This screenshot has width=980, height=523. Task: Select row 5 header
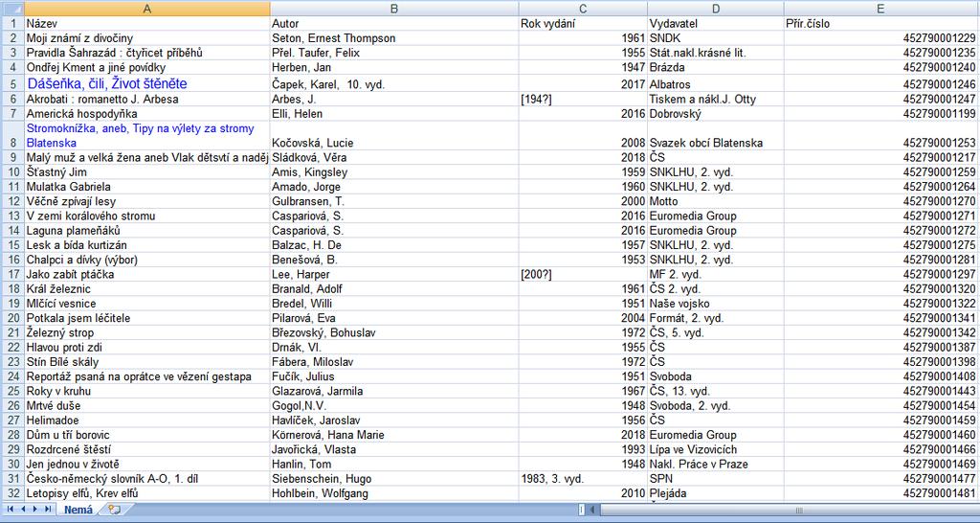tap(11, 84)
